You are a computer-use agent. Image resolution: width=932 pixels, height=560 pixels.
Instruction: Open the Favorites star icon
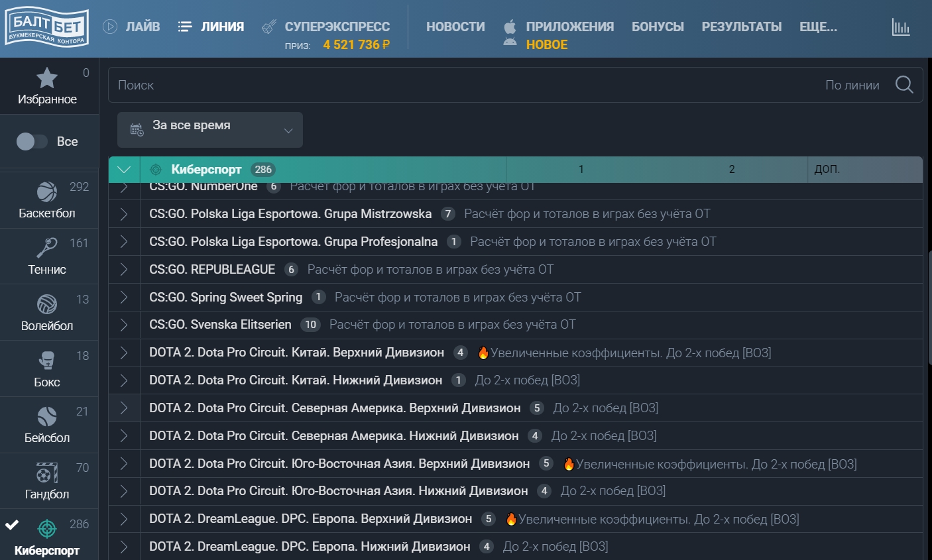coord(46,79)
